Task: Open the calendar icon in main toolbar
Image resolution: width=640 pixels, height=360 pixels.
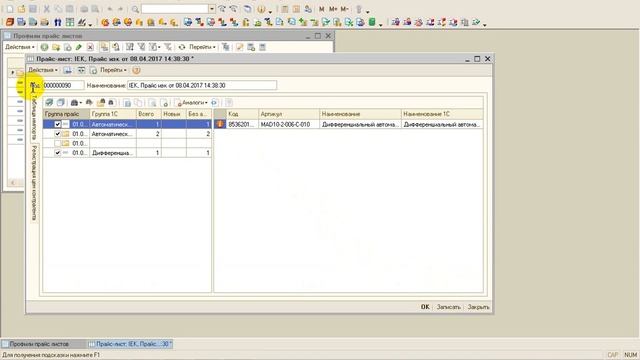Action: [x=296, y=9]
